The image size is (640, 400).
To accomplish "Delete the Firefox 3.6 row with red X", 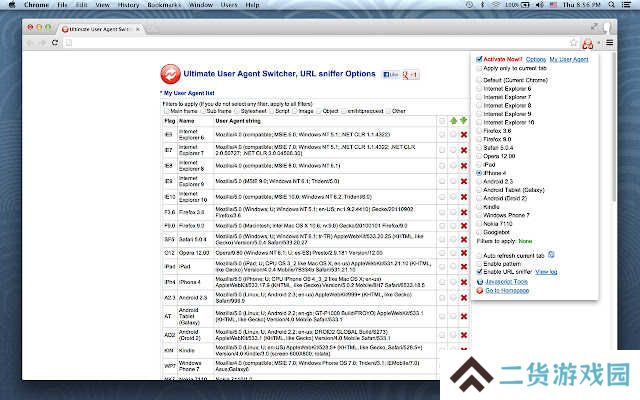I will click(x=464, y=212).
